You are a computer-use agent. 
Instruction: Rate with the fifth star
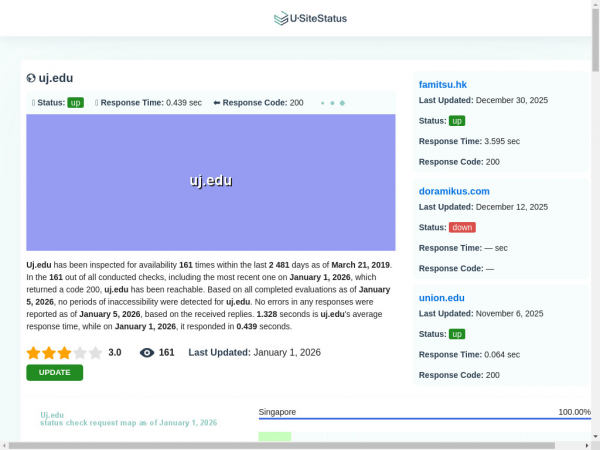coord(95,352)
